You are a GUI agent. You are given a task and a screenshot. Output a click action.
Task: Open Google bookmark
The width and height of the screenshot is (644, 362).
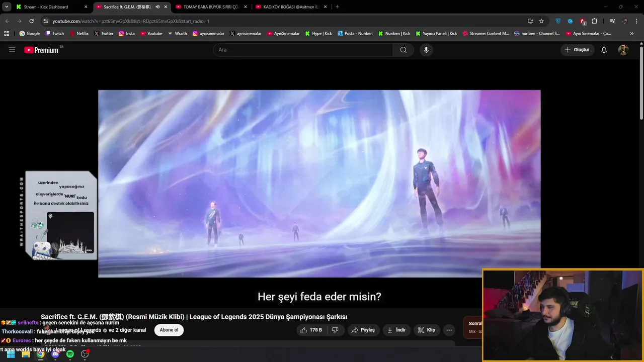click(x=30, y=34)
